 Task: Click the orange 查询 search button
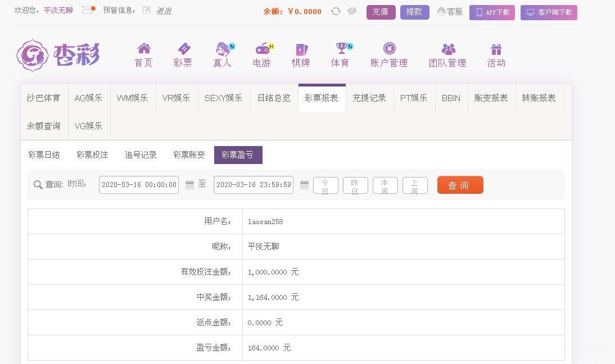click(460, 185)
